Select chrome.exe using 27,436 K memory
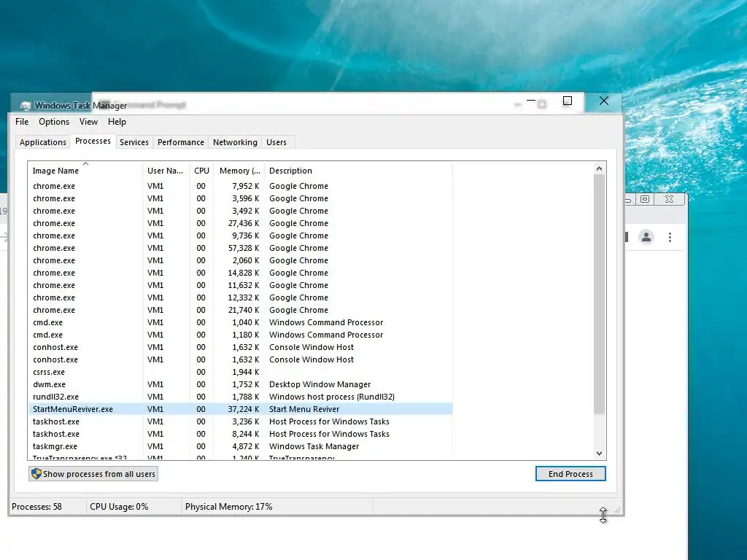Viewport: 747px width, 560px height. point(240,223)
